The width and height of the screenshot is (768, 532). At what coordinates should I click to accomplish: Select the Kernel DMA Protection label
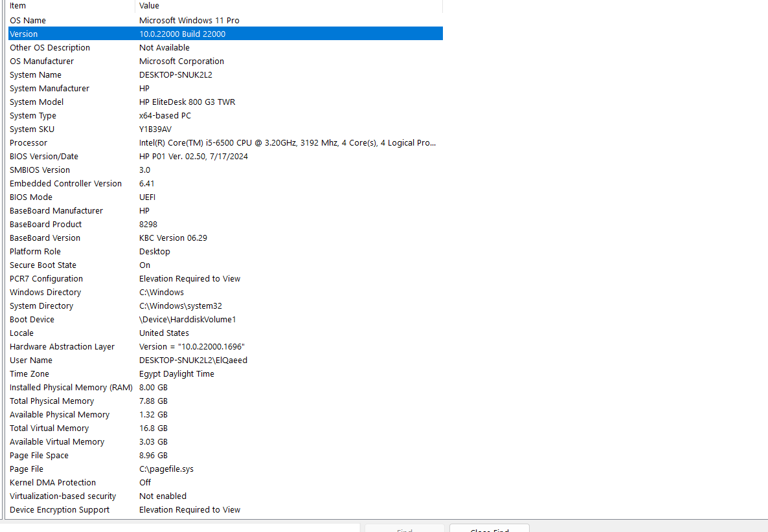53,483
